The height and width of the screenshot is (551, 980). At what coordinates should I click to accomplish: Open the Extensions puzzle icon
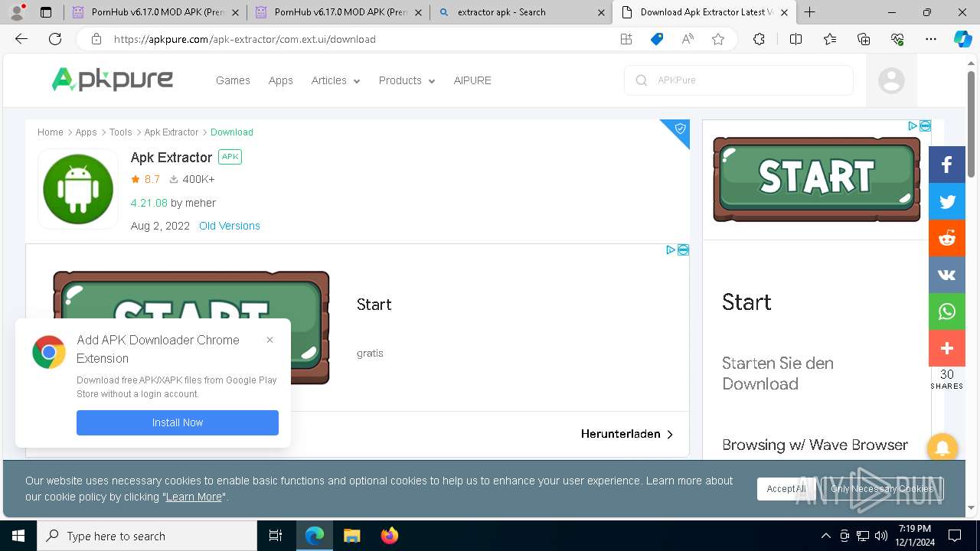click(x=759, y=39)
